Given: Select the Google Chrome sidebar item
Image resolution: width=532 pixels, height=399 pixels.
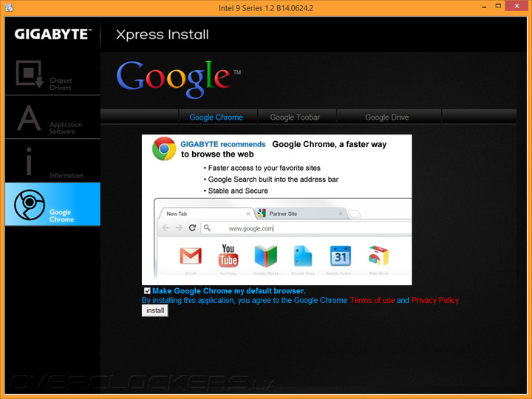Looking at the screenshot, I should [x=52, y=204].
